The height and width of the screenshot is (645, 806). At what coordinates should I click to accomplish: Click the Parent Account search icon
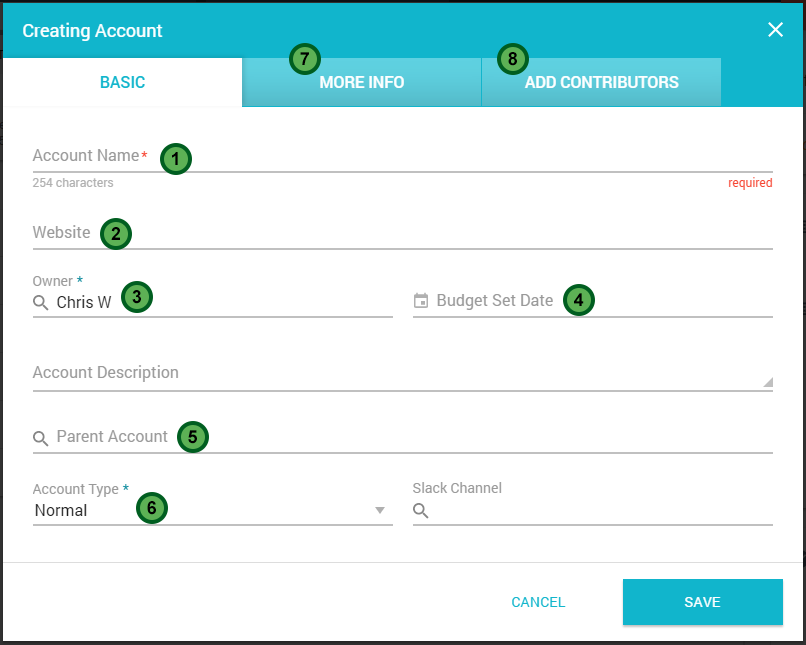coord(41,438)
